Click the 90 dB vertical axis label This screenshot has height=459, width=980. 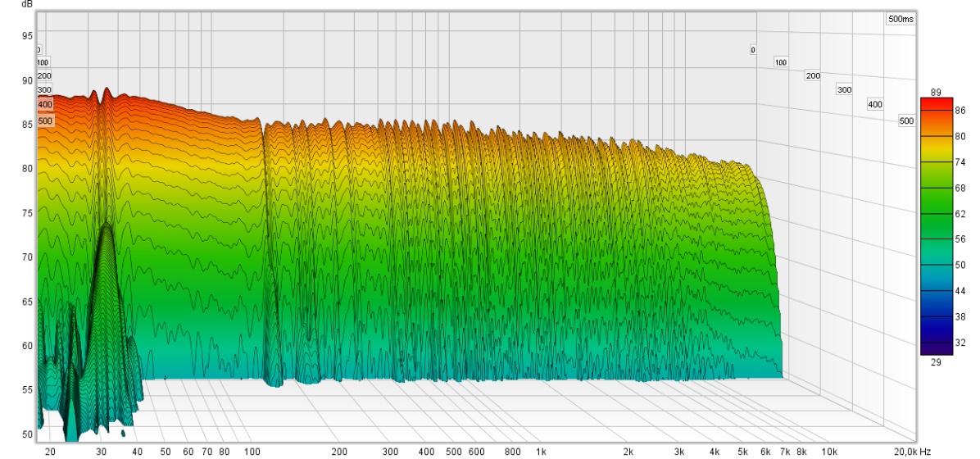[28, 80]
